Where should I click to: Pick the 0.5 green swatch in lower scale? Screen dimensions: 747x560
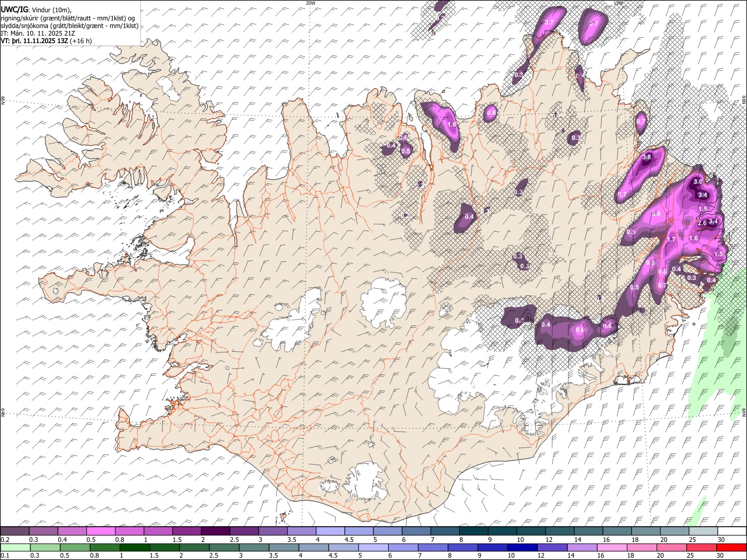coord(74,547)
